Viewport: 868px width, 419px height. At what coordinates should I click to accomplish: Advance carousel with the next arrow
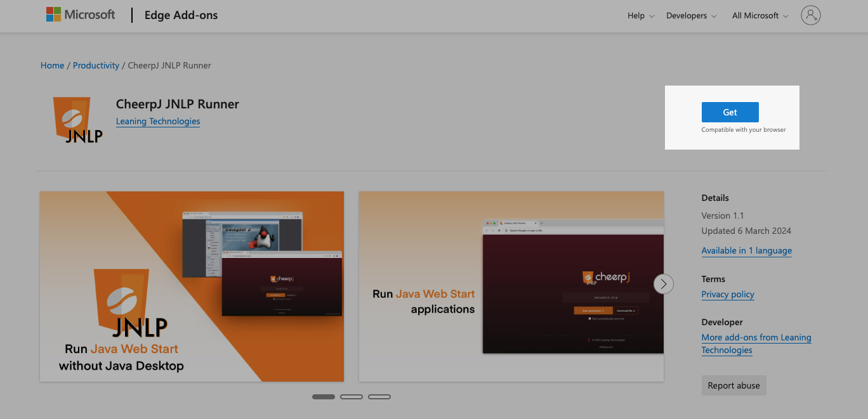[663, 284]
